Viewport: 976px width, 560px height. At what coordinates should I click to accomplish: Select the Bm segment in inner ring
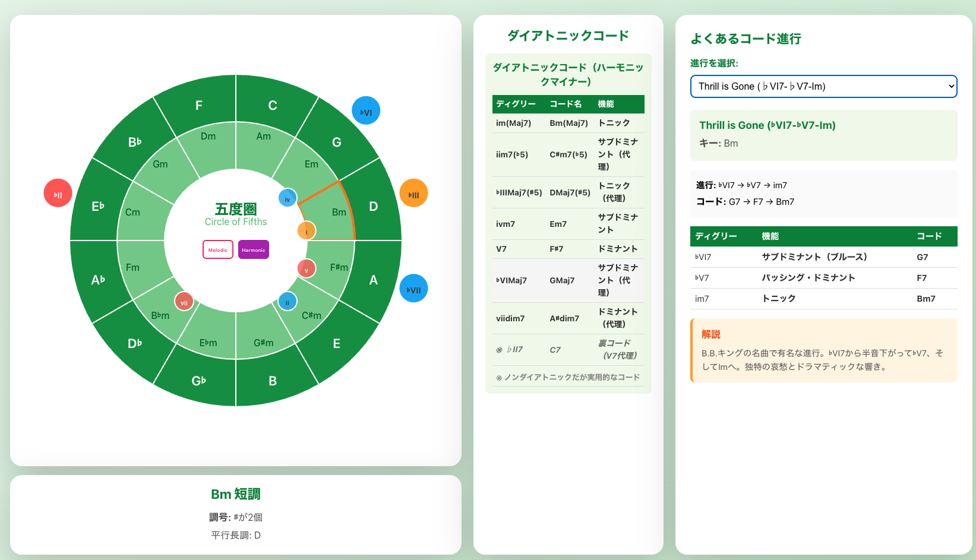click(336, 212)
